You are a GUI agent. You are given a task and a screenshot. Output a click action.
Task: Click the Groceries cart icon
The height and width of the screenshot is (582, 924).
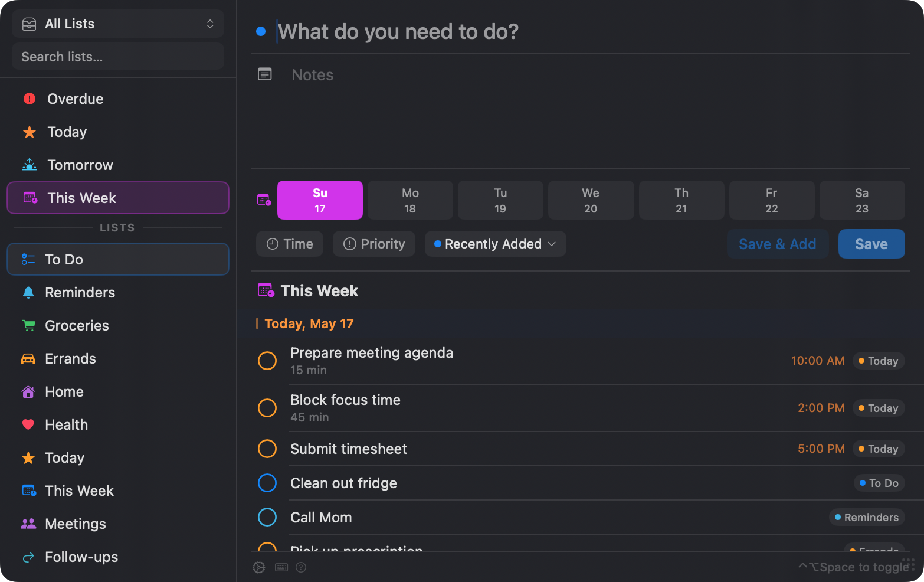[x=28, y=325]
